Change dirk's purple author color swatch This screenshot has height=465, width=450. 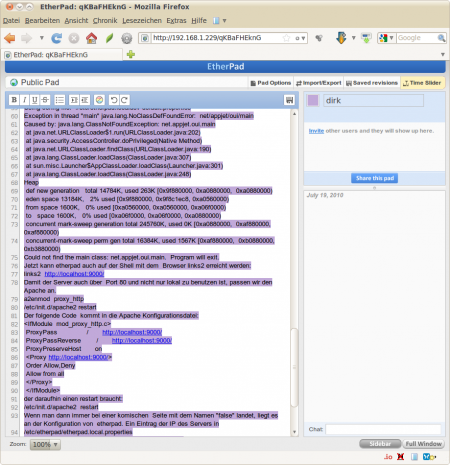[313, 100]
